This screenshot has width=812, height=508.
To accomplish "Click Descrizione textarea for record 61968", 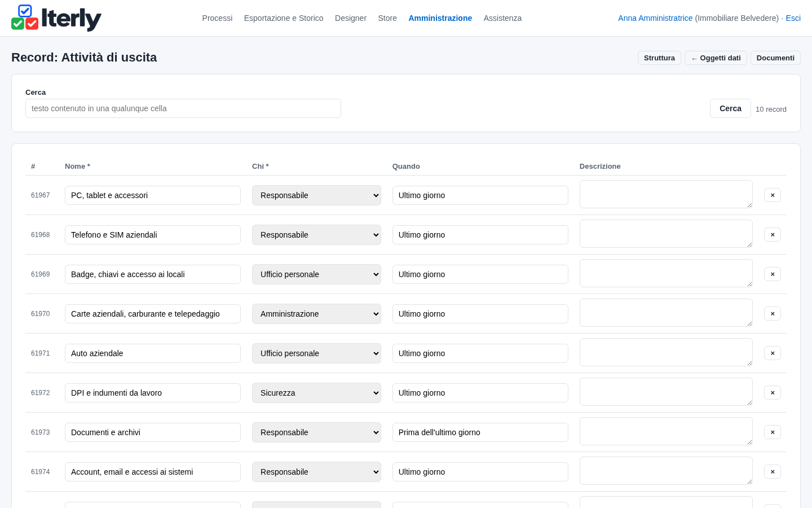I will [x=666, y=234].
